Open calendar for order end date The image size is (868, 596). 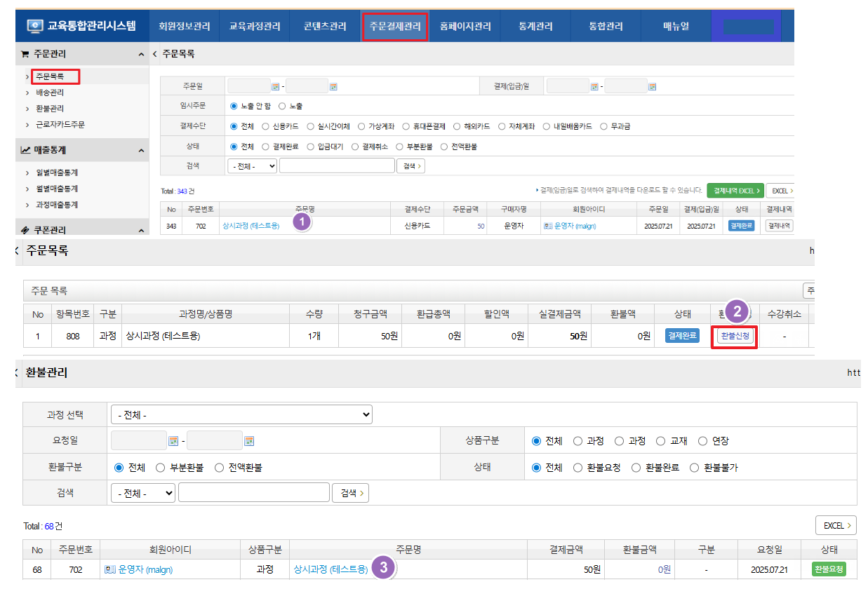[x=333, y=87]
